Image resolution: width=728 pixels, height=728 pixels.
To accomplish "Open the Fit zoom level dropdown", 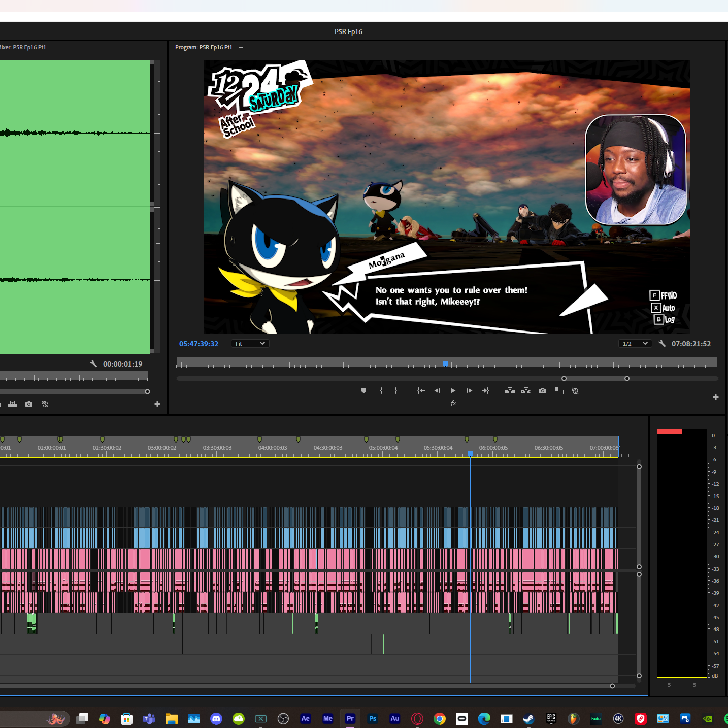I will pos(250,344).
